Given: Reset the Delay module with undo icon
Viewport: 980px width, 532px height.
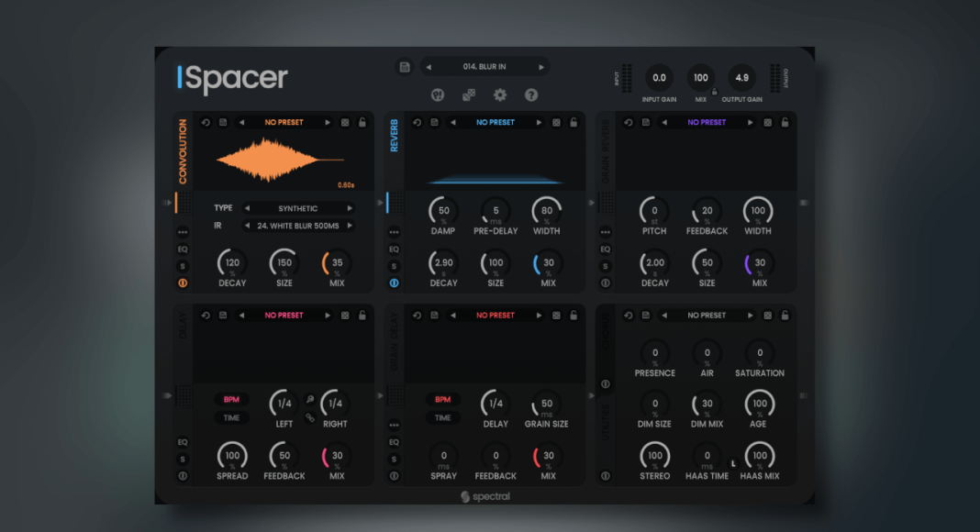Looking at the screenshot, I should (206, 316).
